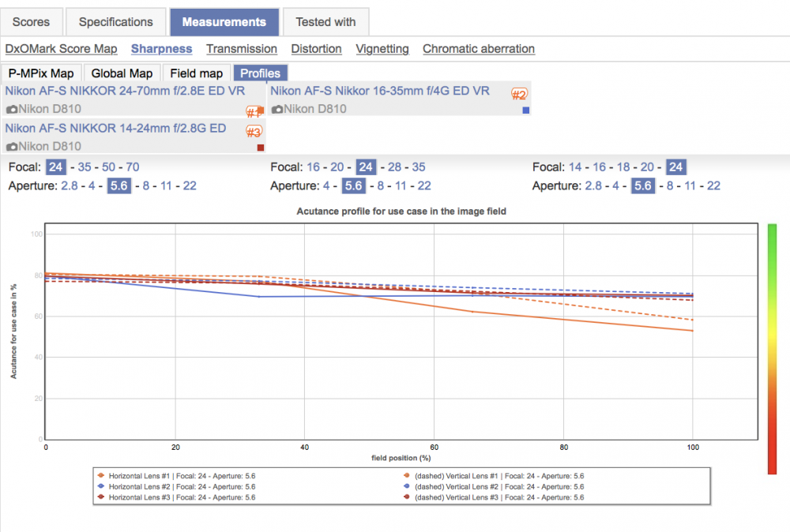The image size is (790, 532).
Task: Switch to the Scores tab
Action: [x=32, y=22]
